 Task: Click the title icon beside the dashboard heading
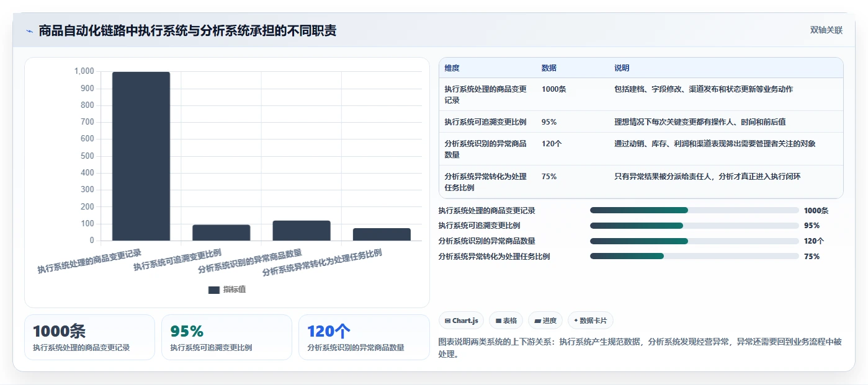[x=29, y=31]
